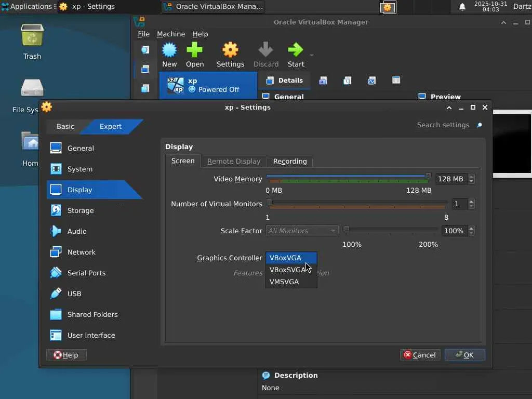Image resolution: width=532 pixels, height=399 pixels.
Task: Switch to Oracle VirtualBox Manager taskbar entry
Action: (214, 6)
